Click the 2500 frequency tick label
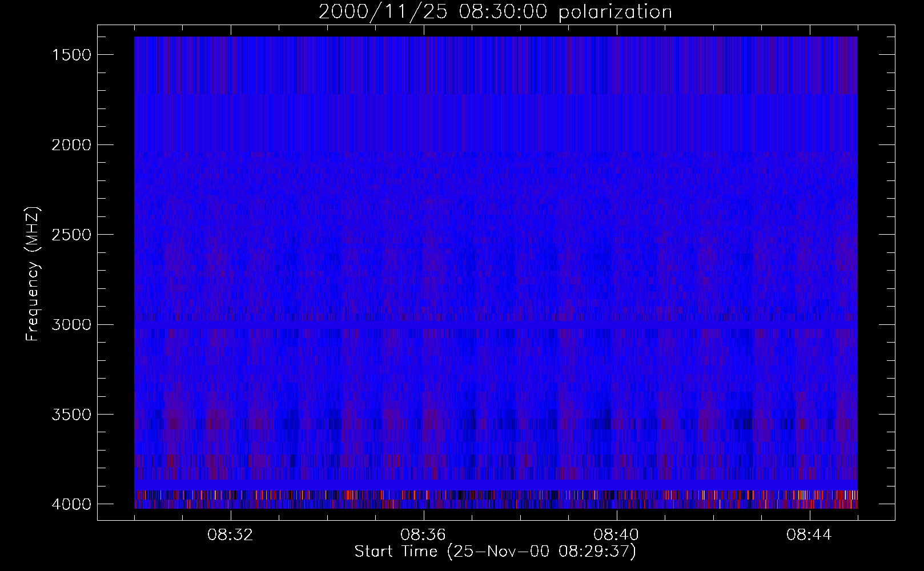 point(71,235)
